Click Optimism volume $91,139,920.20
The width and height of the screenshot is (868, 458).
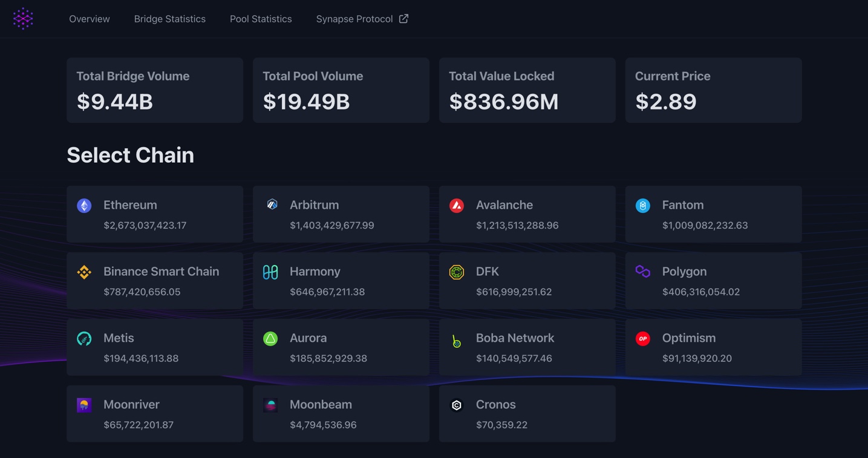697,359
